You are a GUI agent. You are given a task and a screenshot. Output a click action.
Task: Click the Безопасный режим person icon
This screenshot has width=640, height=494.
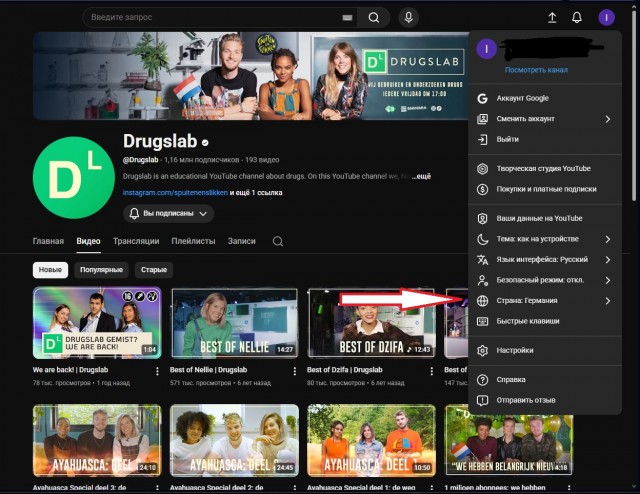tap(482, 280)
